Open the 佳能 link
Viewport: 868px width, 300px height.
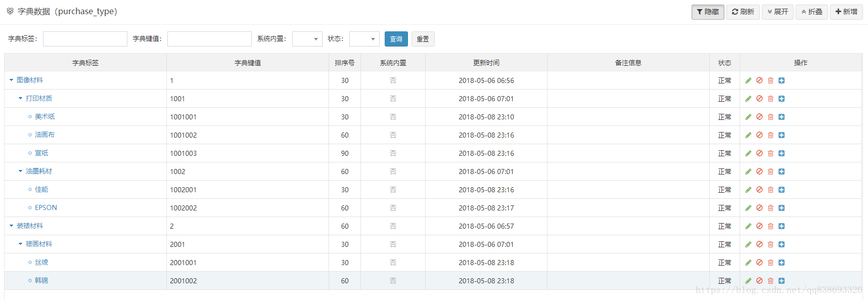(41, 189)
